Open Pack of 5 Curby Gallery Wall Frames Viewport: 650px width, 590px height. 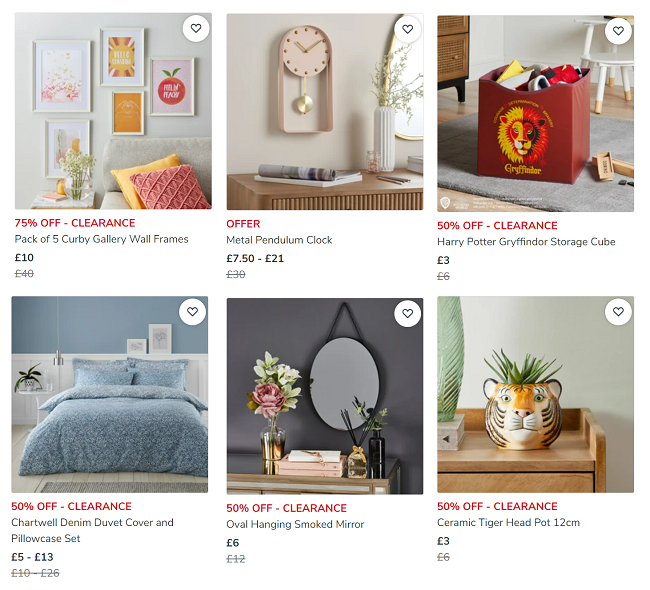click(102, 239)
